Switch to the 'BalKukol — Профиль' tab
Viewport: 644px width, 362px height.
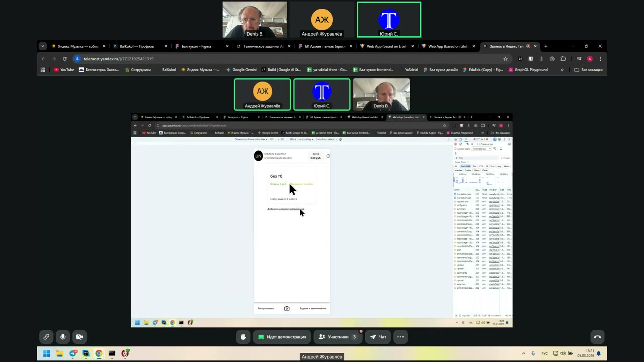pyautogui.click(x=136, y=46)
